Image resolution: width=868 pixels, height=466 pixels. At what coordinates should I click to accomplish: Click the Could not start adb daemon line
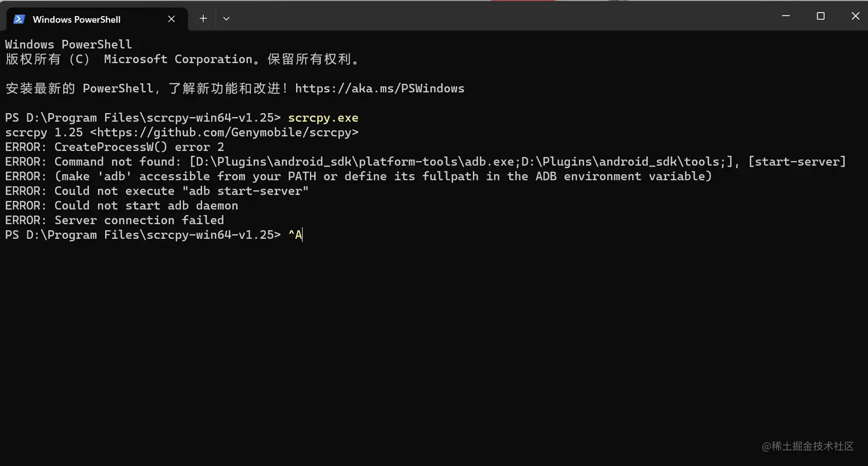point(121,205)
